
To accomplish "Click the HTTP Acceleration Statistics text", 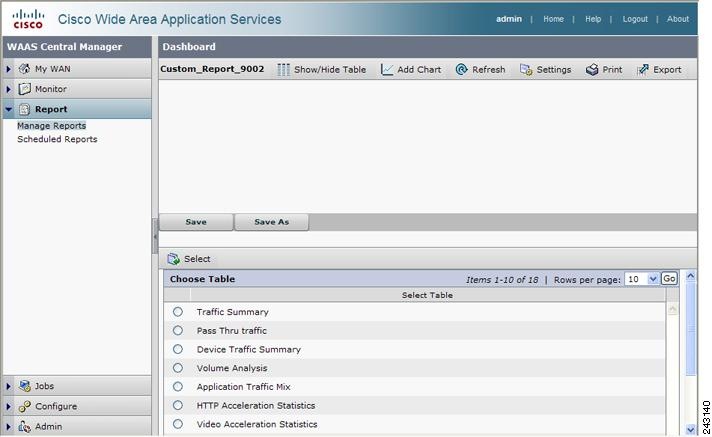I will (x=256, y=405).
